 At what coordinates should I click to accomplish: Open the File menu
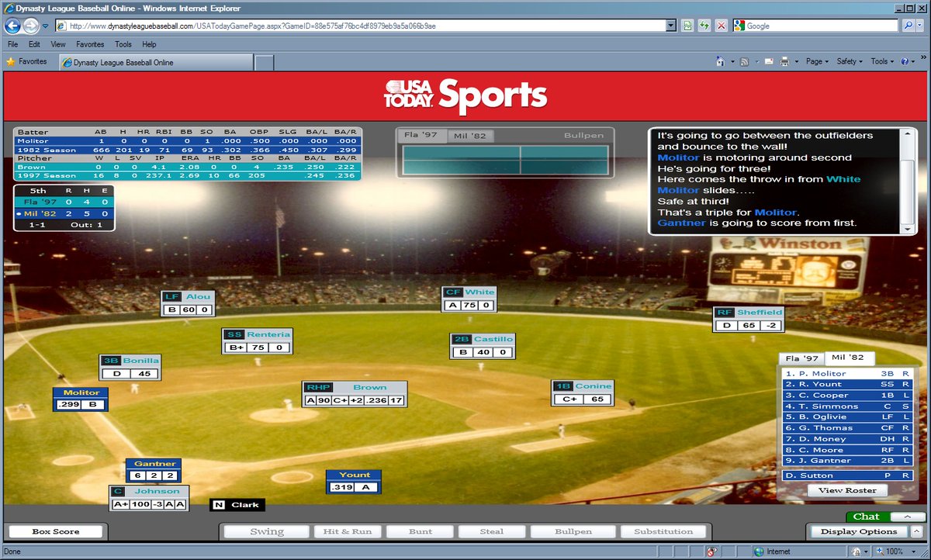click(x=13, y=44)
